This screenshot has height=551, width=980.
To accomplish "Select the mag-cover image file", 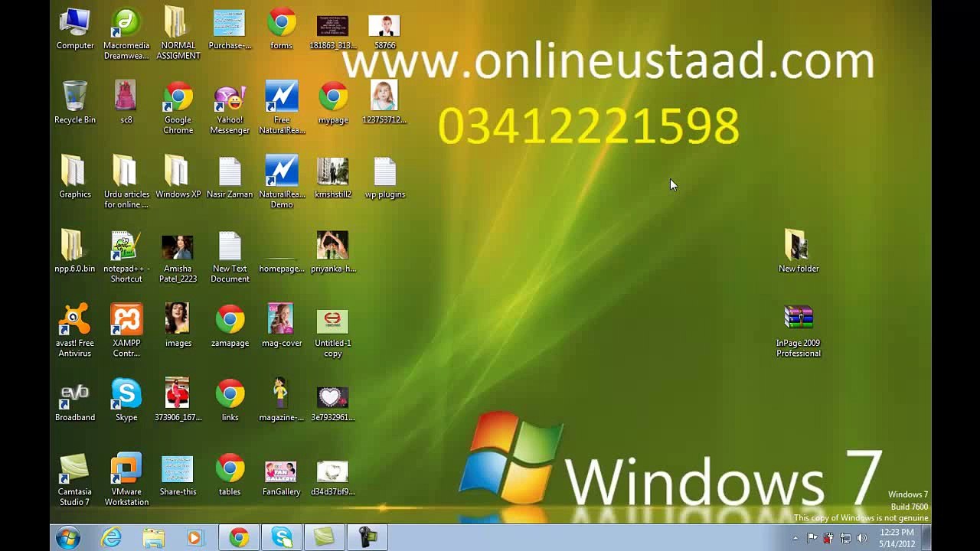I will [282, 326].
